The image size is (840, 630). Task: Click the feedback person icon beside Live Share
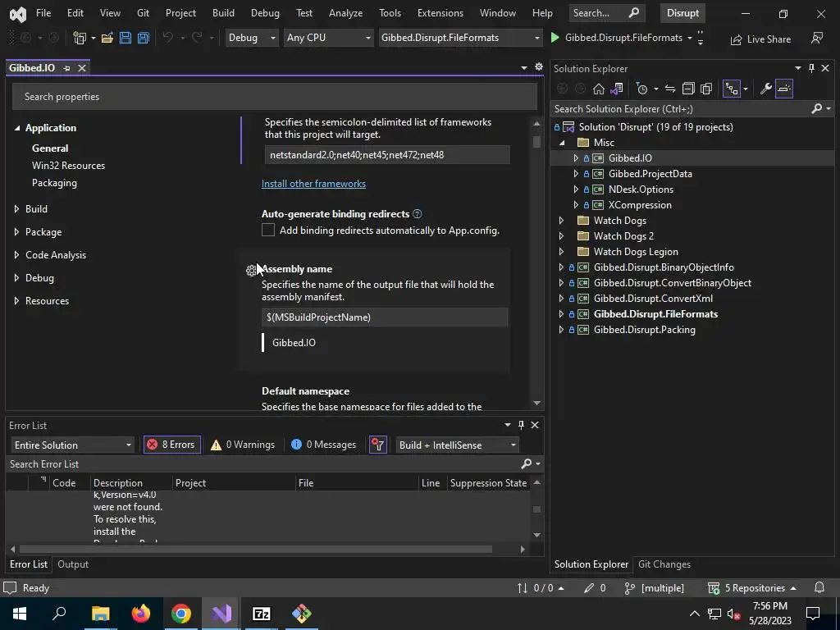tap(816, 38)
